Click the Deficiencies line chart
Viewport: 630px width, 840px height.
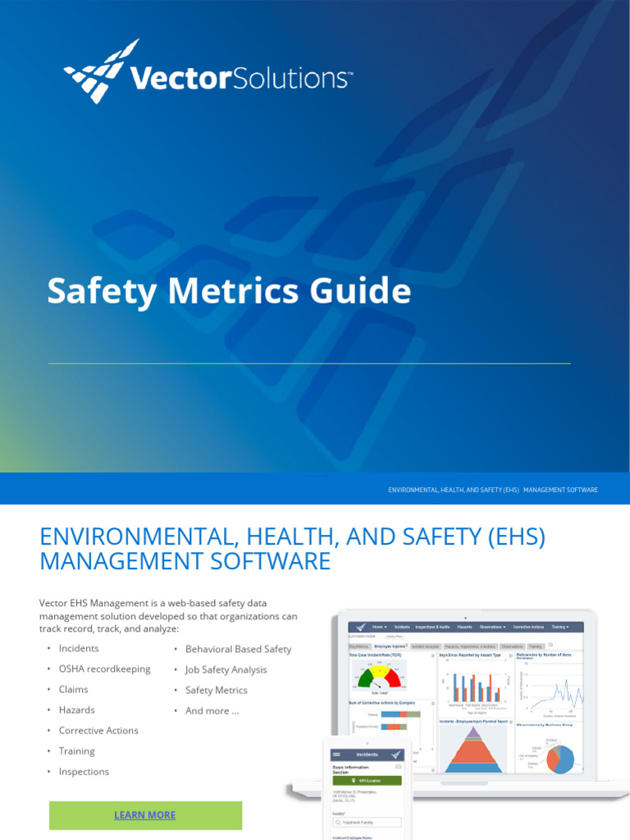(x=551, y=689)
